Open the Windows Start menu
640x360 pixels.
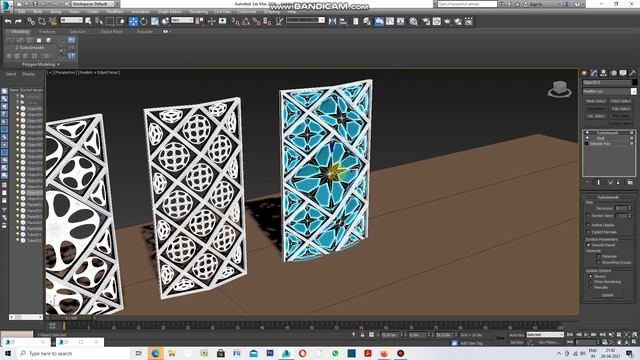(8, 353)
